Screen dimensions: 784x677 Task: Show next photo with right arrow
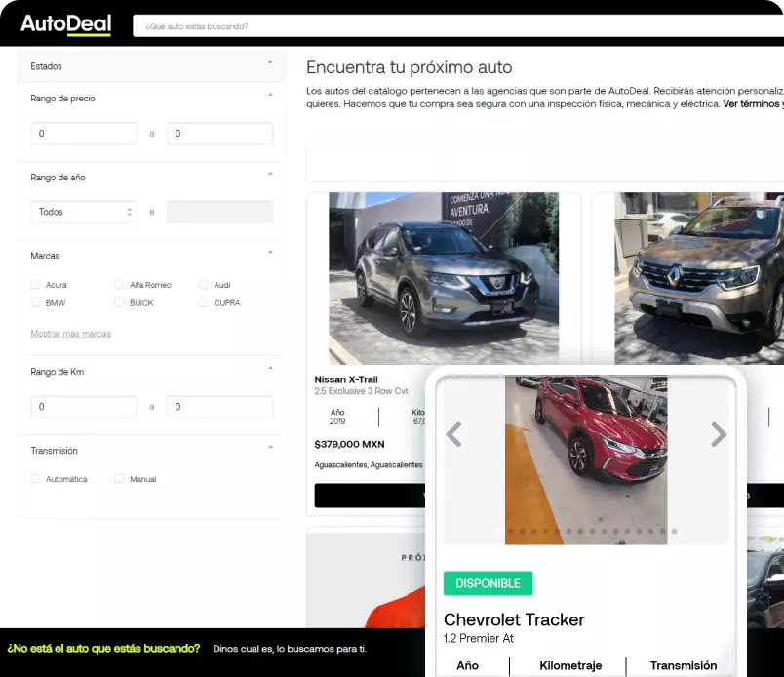pos(718,434)
